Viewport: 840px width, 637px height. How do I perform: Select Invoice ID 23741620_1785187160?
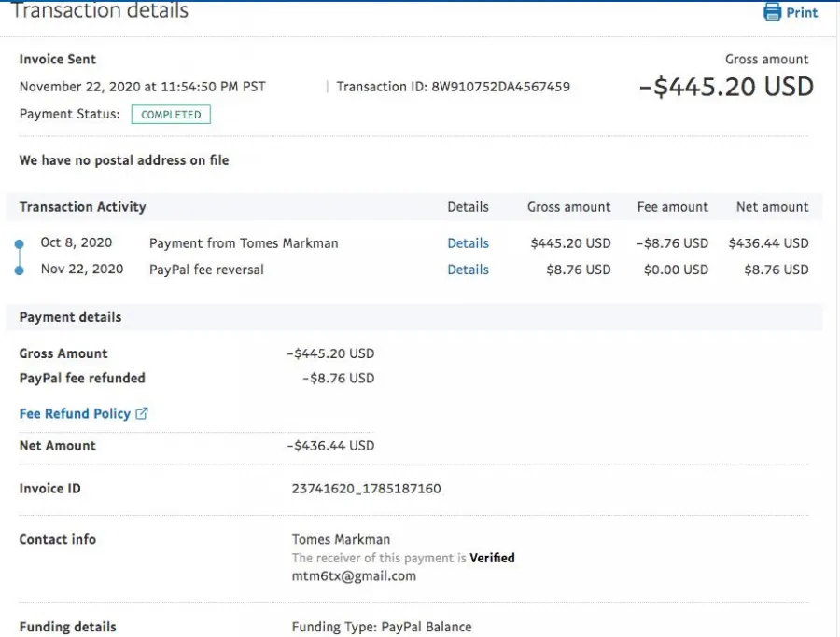point(366,488)
